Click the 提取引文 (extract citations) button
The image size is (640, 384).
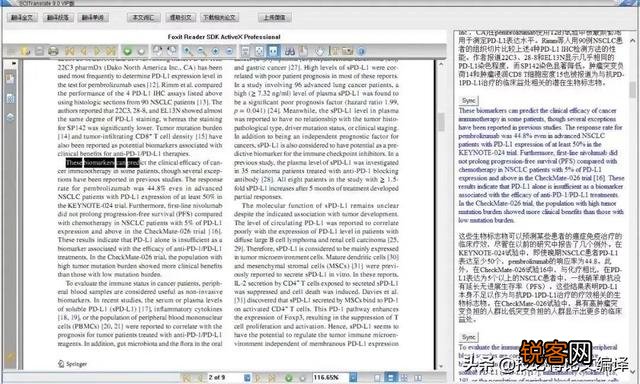pyautogui.click(x=180, y=18)
